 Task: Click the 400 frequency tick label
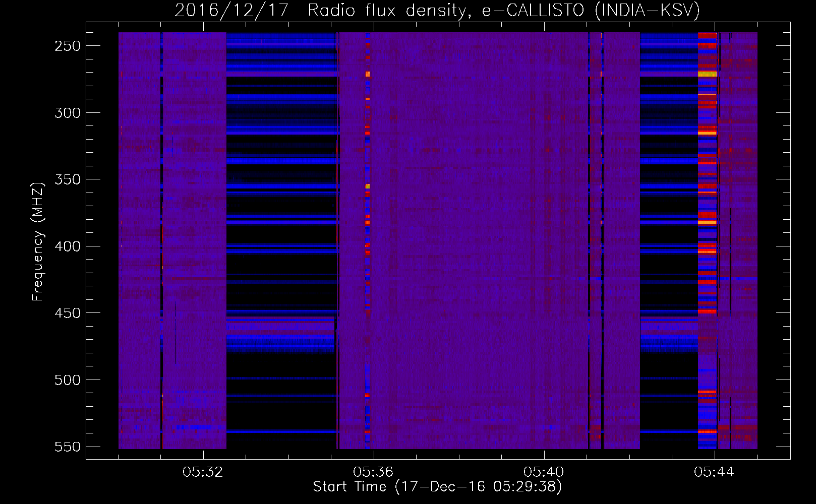[x=68, y=246]
